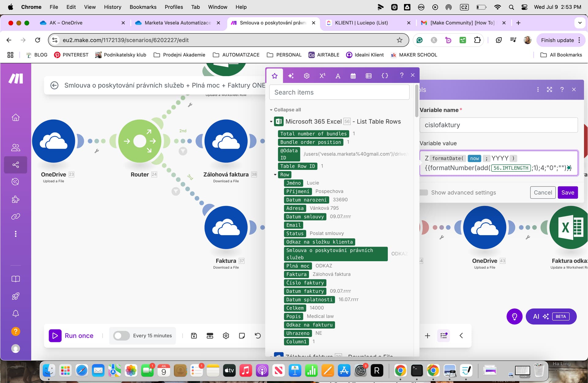Click the filter icon on the 2nd route

tap(183, 151)
